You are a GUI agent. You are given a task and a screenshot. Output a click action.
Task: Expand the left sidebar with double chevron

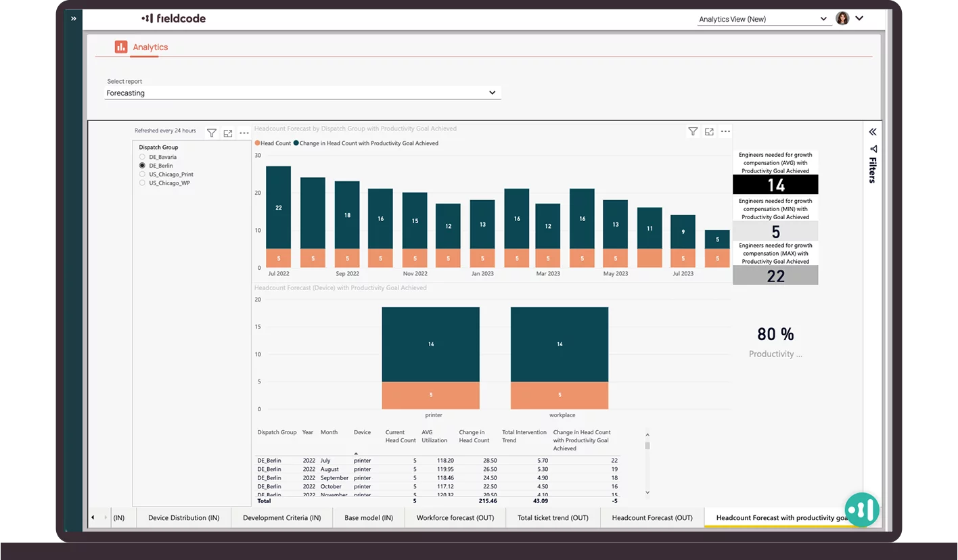[x=73, y=19]
